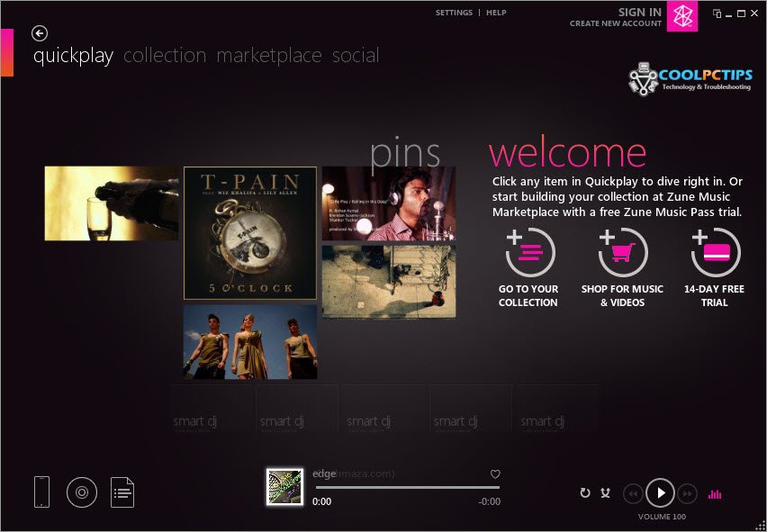The width and height of the screenshot is (767, 532).
Task: Click SIGN IN
Action: click(639, 13)
